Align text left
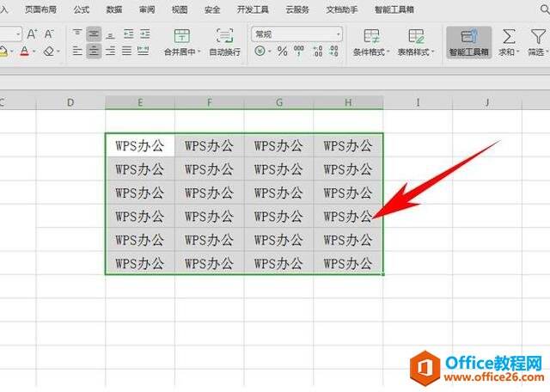 77,52
